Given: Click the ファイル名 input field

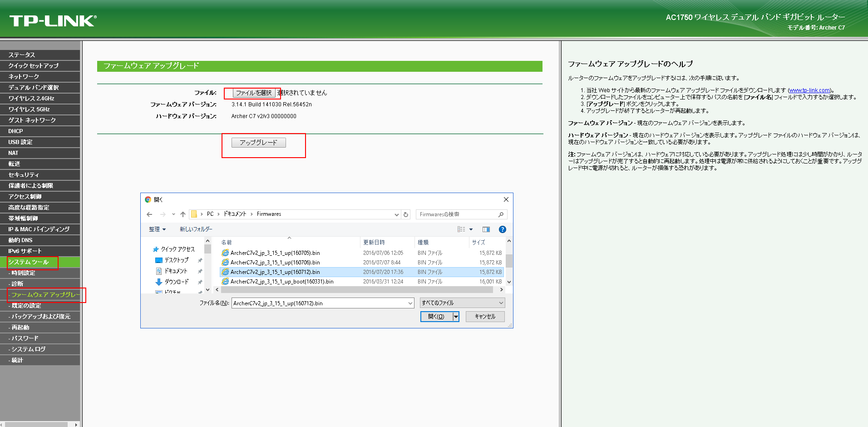Looking at the screenshot, I should pyautogui.click(x=319, y=303).
